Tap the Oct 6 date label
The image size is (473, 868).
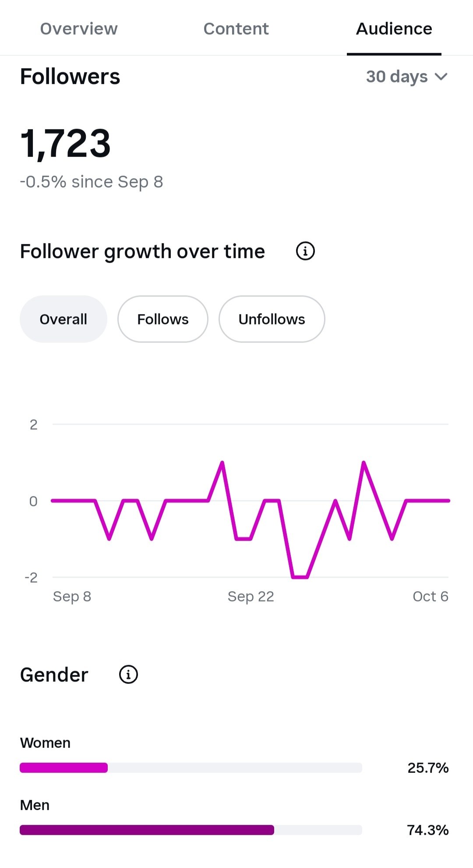coord(431,597)
